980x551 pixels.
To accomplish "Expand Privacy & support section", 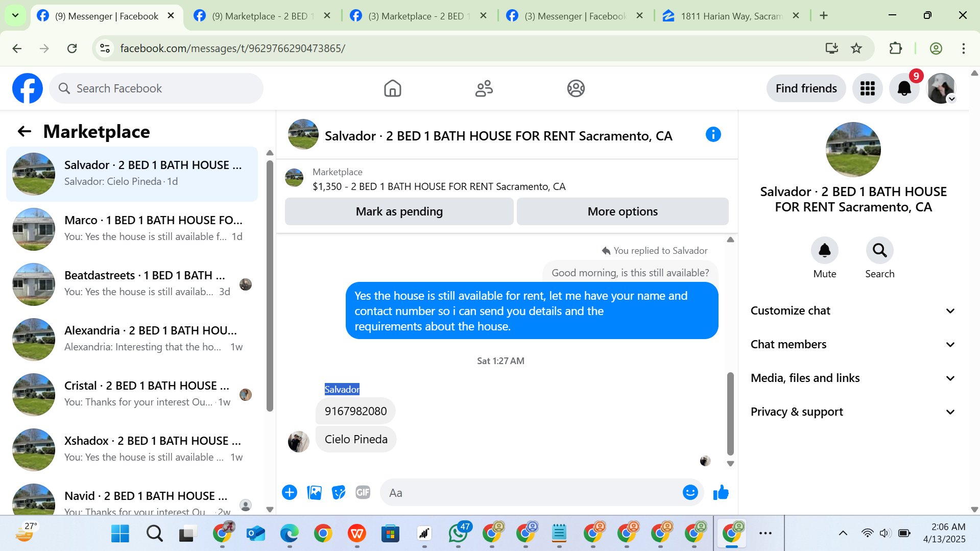I will point(852,412).
